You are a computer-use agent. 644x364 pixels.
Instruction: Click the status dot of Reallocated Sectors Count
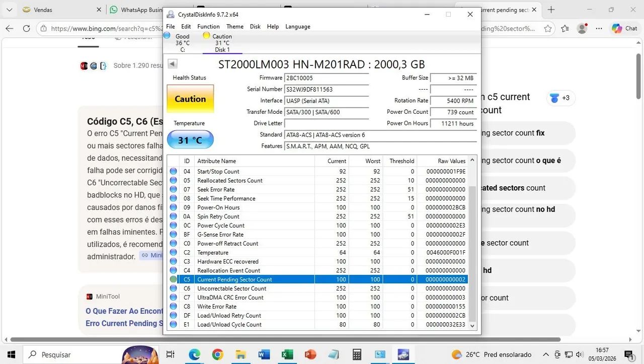(174, 180)
